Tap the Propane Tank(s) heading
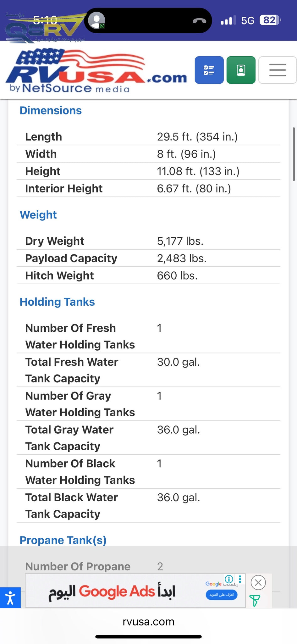This screenshot has width=297, height=644. 63,540
